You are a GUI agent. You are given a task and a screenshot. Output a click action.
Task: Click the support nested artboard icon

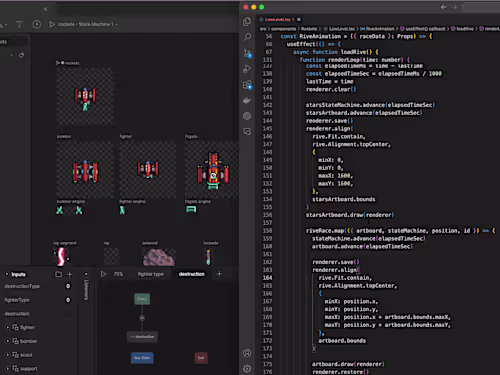tap(15, 369)
